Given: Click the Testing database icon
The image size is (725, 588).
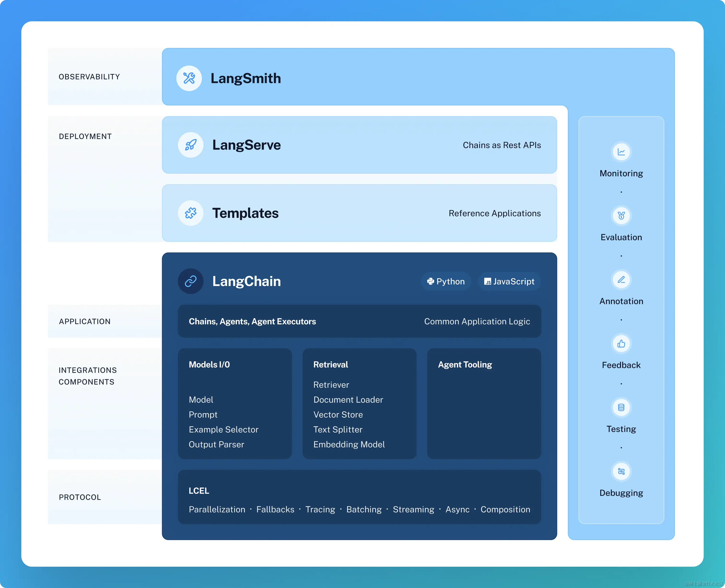Looking at the screenshot, I should [x=621, y=408].
